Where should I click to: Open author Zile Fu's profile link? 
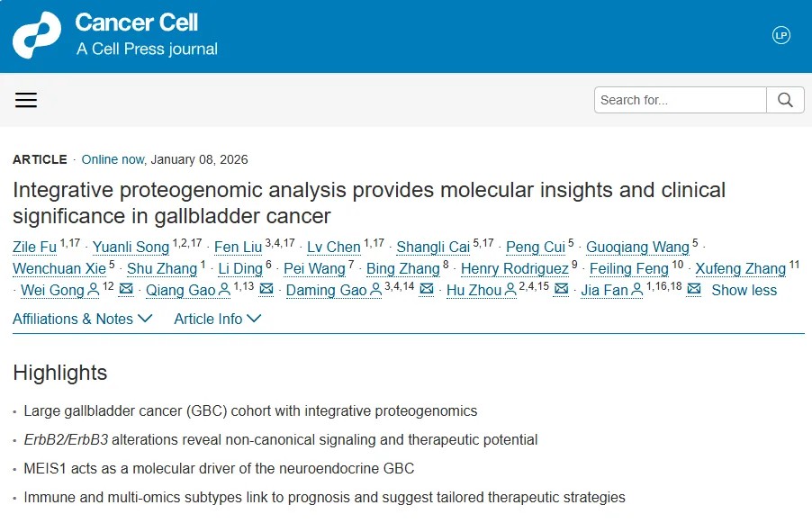(x=33, y=248)
